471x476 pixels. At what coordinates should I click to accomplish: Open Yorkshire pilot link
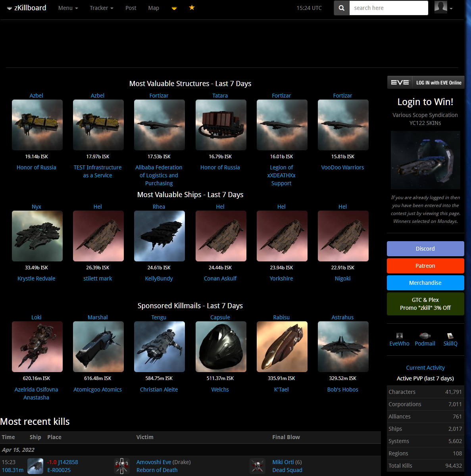[x=281, y=278]
